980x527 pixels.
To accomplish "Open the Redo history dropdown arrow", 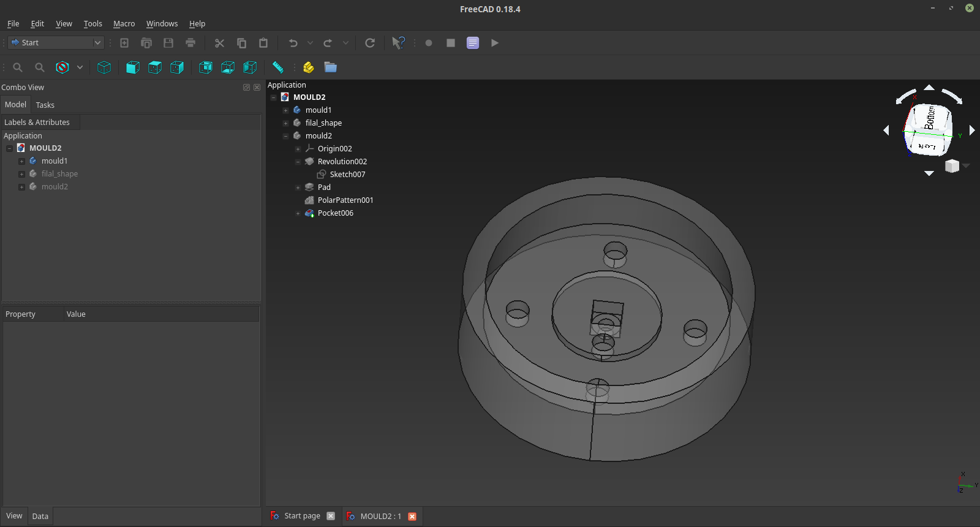I will click(345, 43).
